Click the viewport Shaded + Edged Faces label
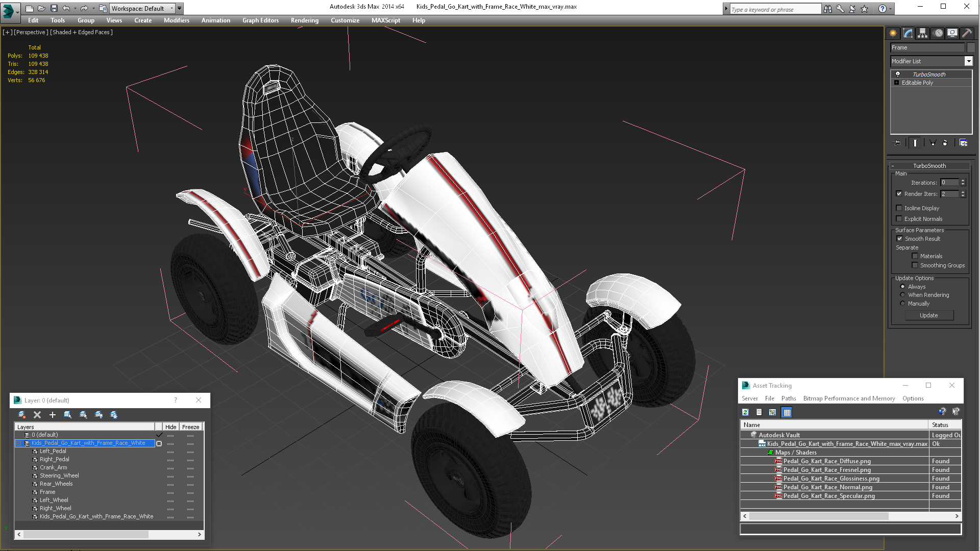The width and height of the screenshot is (980, 551). (81, 32)
